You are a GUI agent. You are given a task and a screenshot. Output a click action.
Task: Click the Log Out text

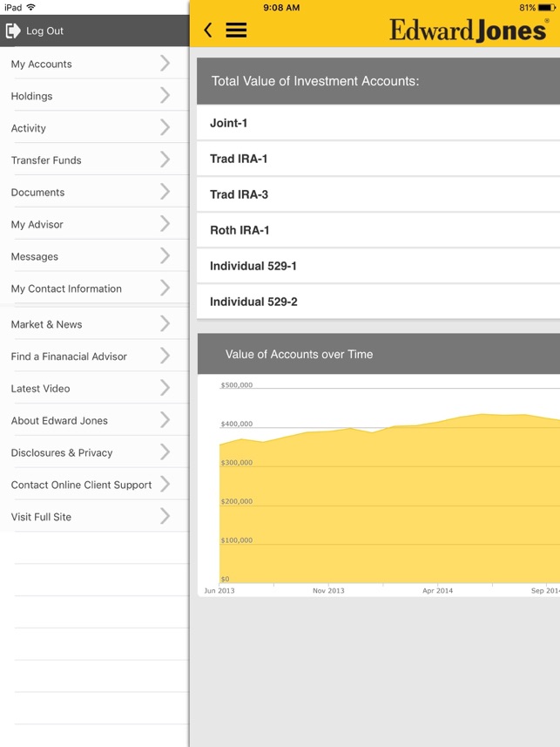click(44, 31)
